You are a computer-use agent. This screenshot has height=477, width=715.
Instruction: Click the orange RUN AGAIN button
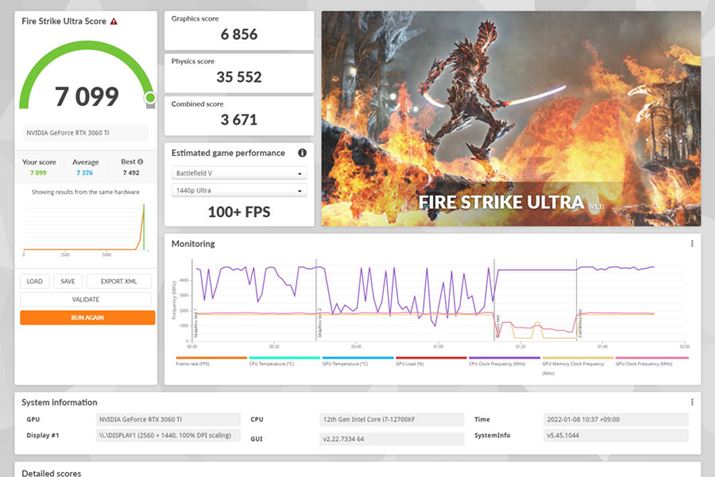click(x=88, y=317)
